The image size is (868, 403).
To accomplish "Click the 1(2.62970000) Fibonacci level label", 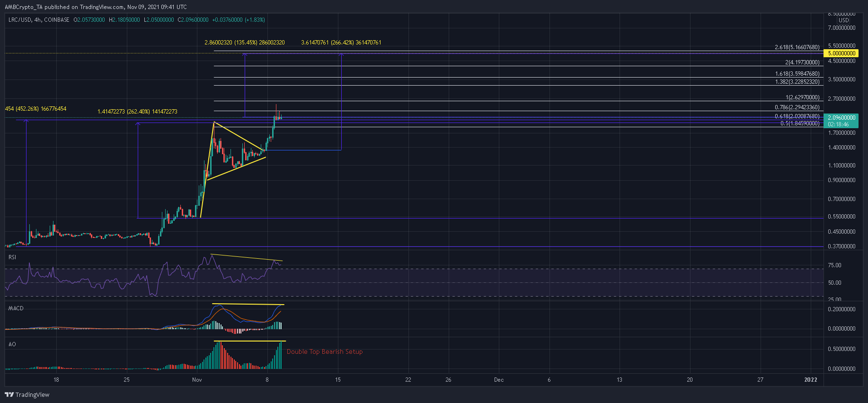I will click(802, 97).
